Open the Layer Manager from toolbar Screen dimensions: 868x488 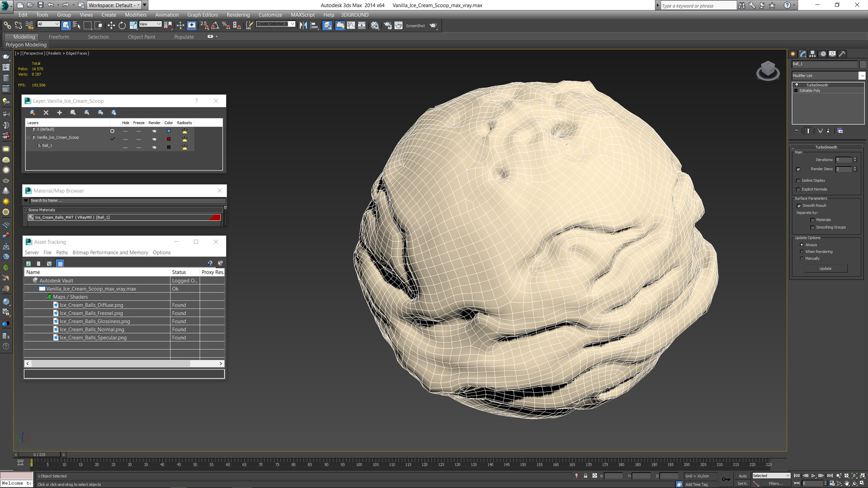tap(327, 25)
